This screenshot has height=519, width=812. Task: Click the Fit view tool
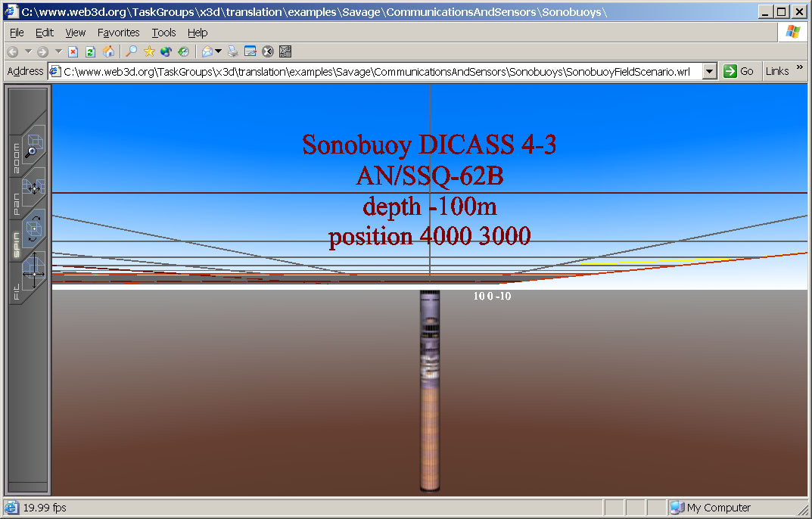click(33, 270)
